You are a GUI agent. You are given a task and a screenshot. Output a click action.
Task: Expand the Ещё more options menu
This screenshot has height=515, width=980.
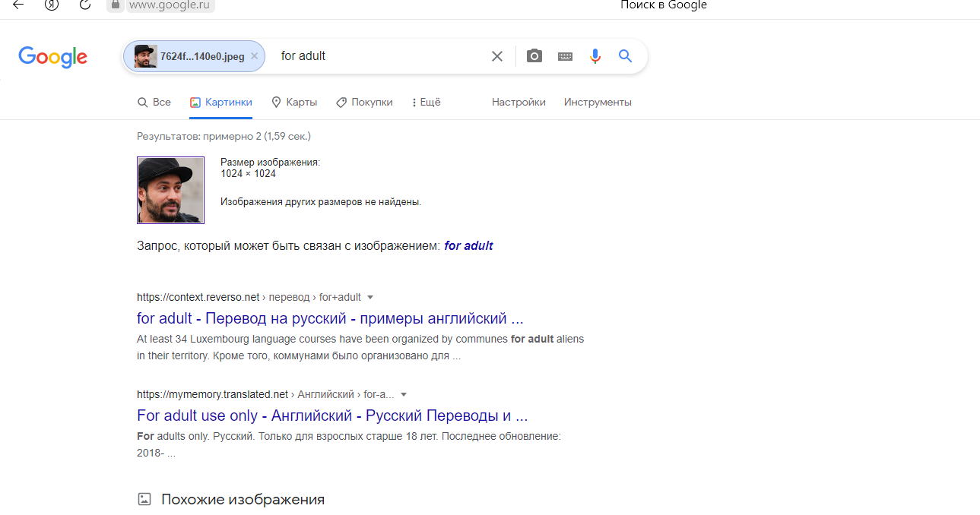(x=426, y=103)
